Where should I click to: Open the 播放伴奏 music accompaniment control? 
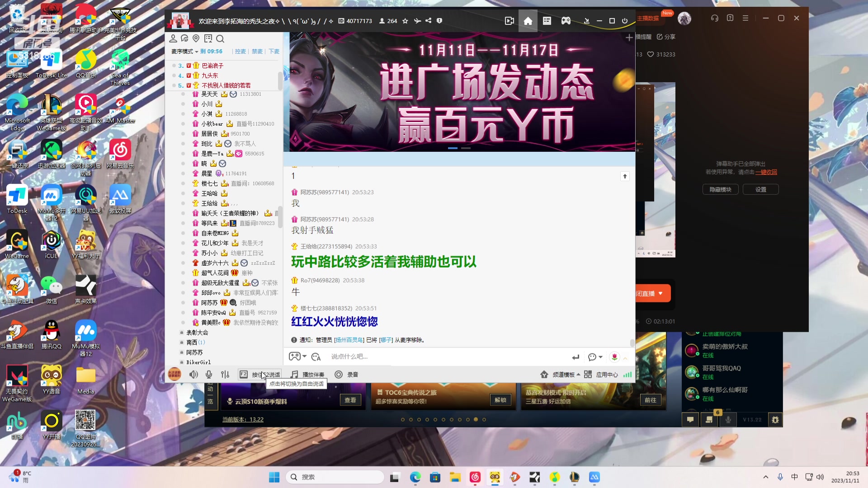(x=308, y=375)
